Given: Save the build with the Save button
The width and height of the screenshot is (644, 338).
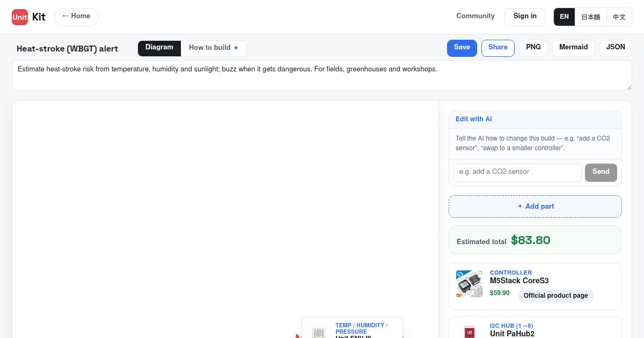Looking at the screenshot, I should pyautogui.click(x=462, y=48).
